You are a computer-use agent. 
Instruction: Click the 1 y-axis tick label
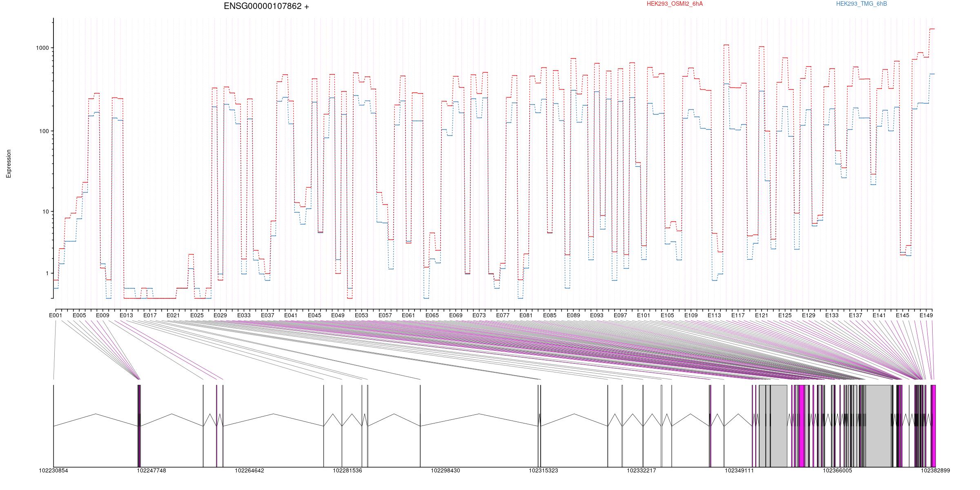click(47, 273)
